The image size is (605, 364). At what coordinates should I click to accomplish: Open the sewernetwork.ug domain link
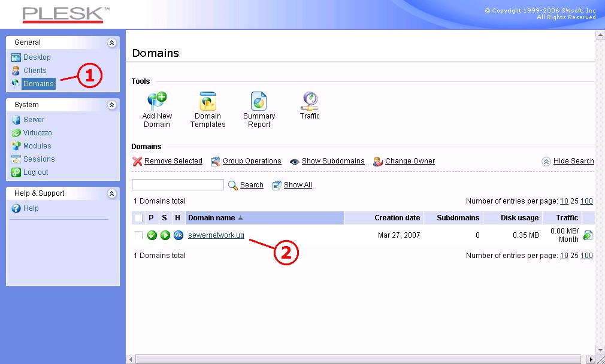(216, 235)
